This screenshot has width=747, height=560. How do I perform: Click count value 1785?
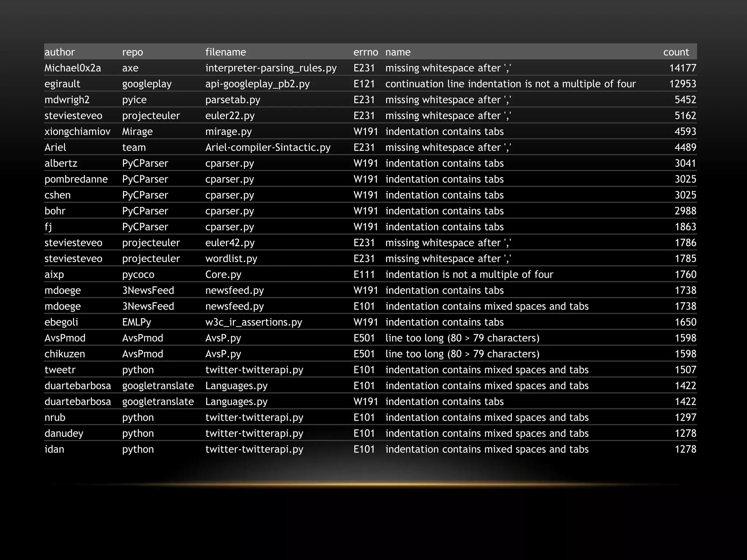click(685, 258)
